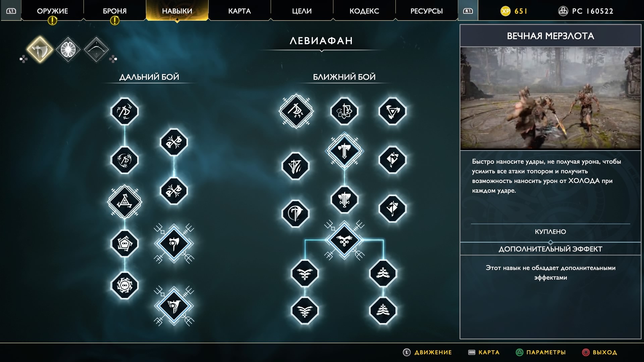Switch to the КАРТА tab

239,11
